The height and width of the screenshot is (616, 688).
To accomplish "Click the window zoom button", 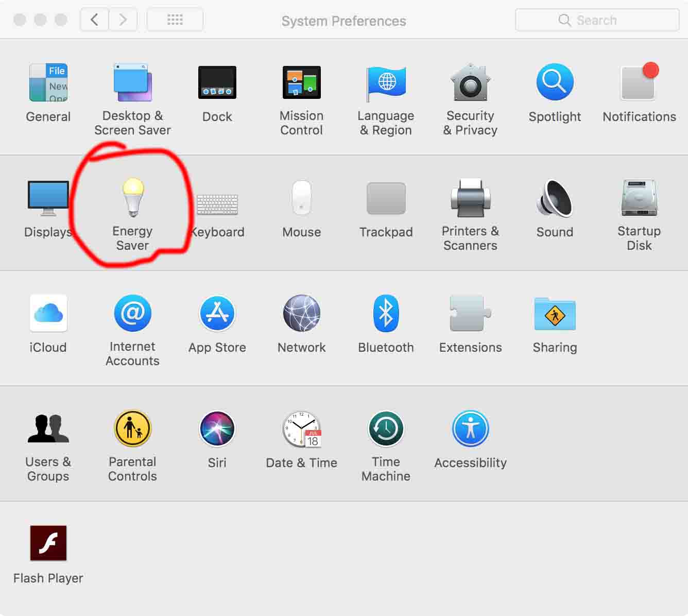I will point(61,20).
